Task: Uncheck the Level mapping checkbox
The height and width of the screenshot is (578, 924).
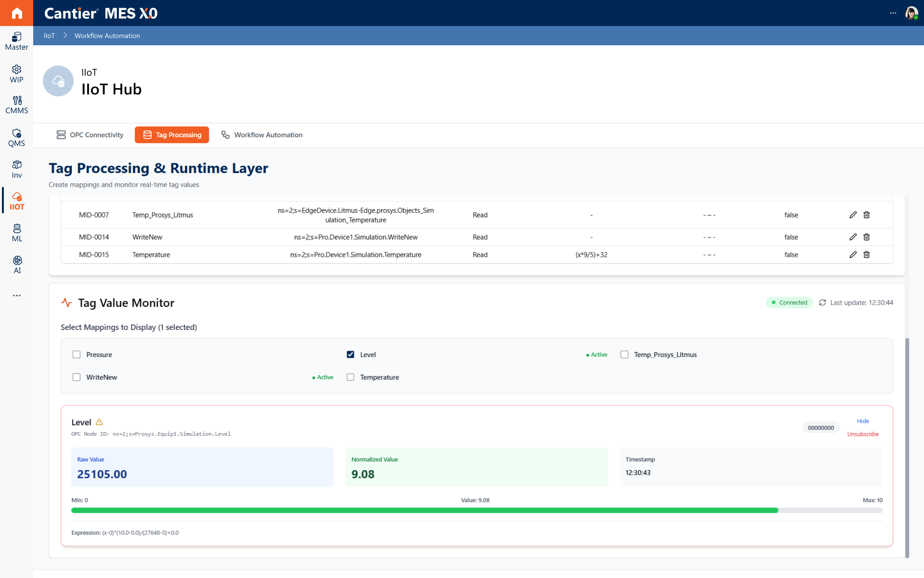Action: click(350, 355)
